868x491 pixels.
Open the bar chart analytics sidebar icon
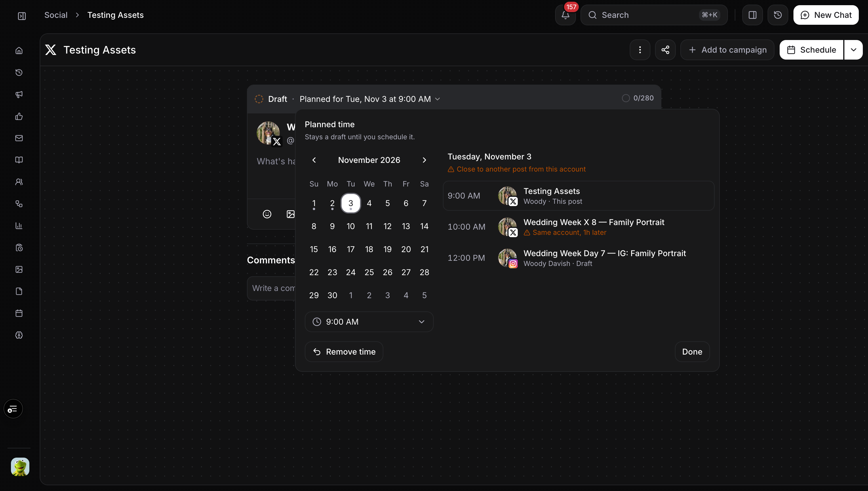[x=19, y=226]
